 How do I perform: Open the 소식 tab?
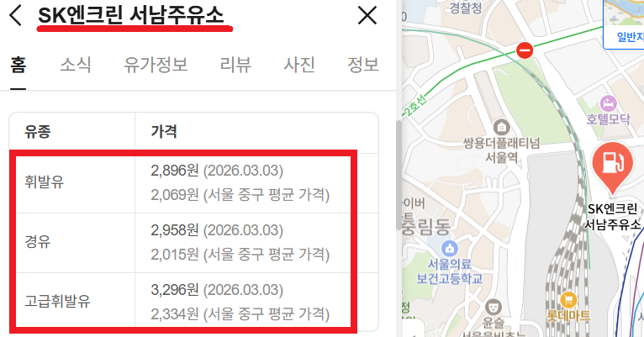click(76, 65)
